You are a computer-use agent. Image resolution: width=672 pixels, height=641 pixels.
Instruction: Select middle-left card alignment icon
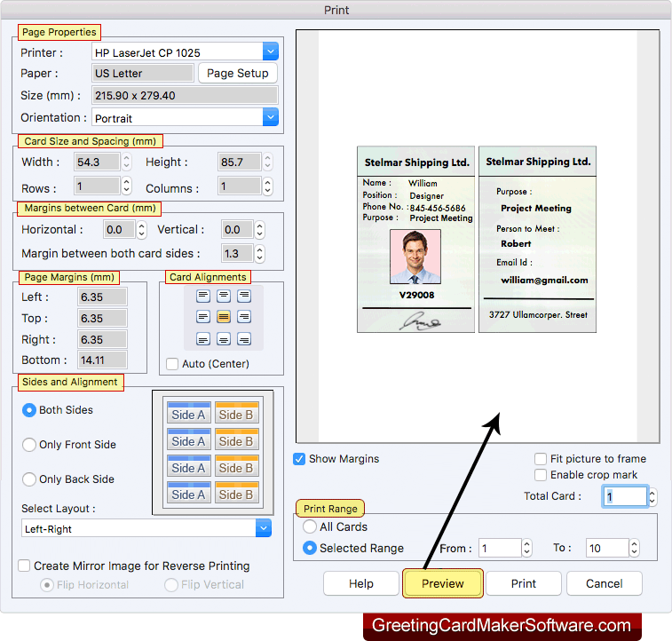(203, 317)
